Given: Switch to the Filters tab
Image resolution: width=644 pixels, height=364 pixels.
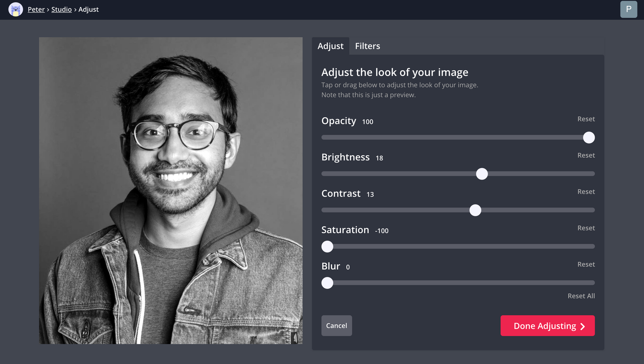Looking at the screenshot, I should (367, 46).
